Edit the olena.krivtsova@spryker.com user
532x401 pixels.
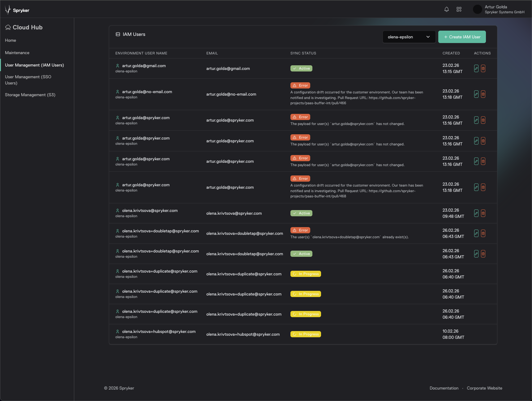pyautogui.click(x=476, y=213)
